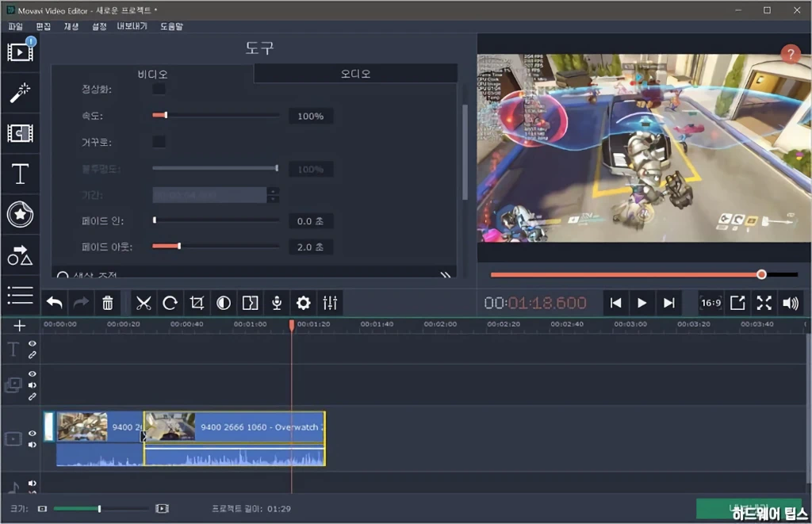Delete the selected clip with trash icon

(108, 303)
